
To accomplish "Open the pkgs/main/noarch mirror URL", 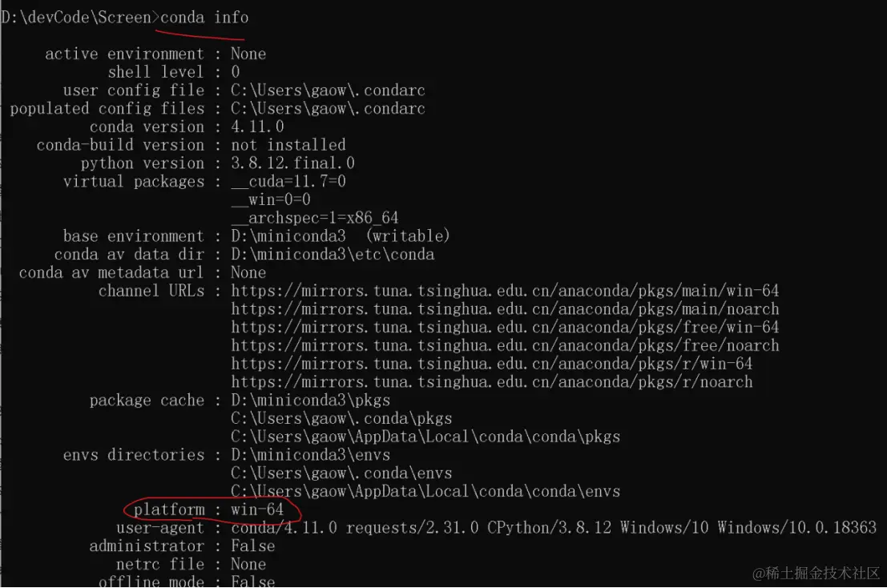I will [505, 309].
